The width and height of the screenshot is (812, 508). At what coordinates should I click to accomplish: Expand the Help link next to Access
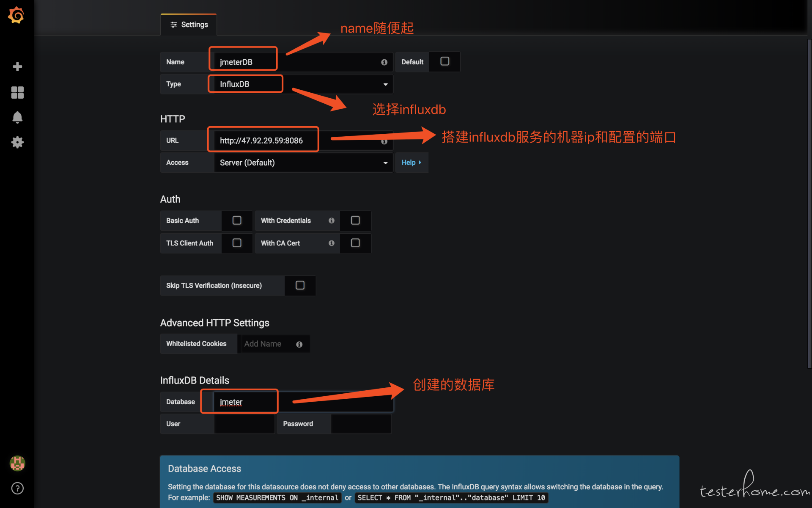coord(411,163)
